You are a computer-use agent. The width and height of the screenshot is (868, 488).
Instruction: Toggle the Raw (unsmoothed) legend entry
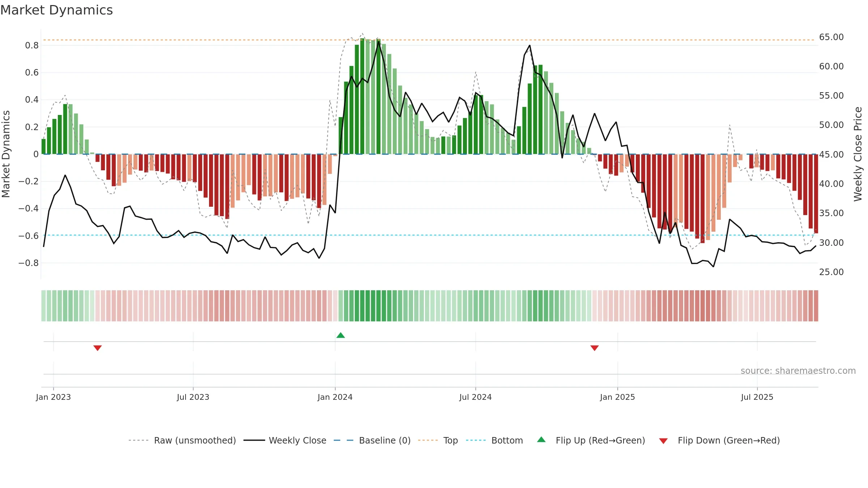point(182,440)
